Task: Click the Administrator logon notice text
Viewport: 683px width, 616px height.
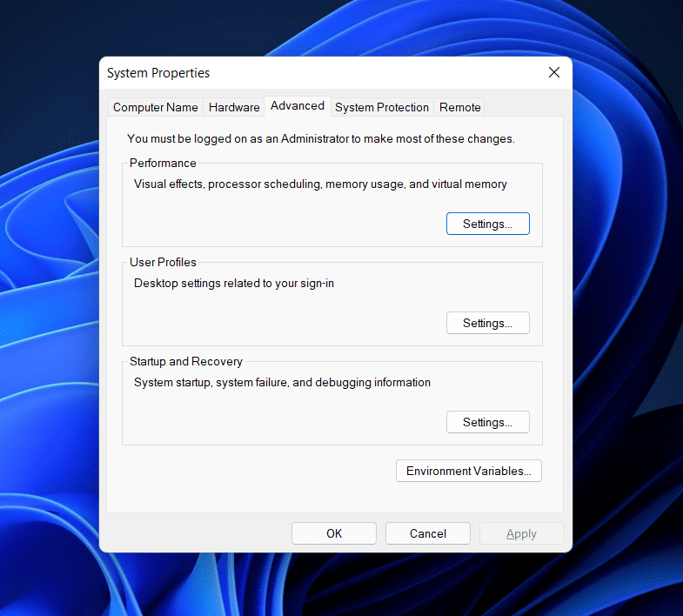Action: [x=320, y=138]
